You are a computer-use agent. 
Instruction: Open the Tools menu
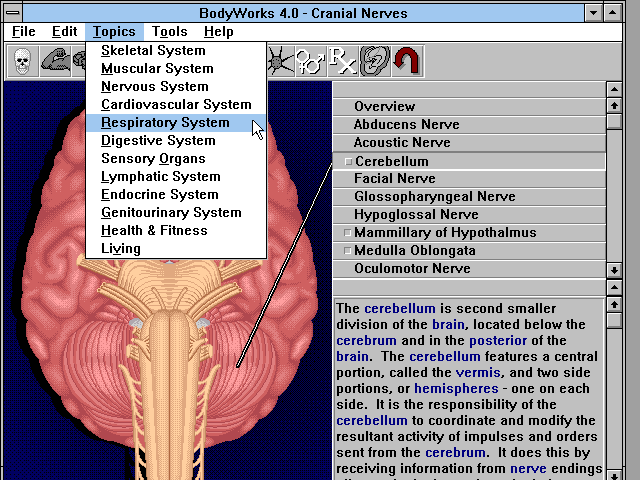point(169,32)
